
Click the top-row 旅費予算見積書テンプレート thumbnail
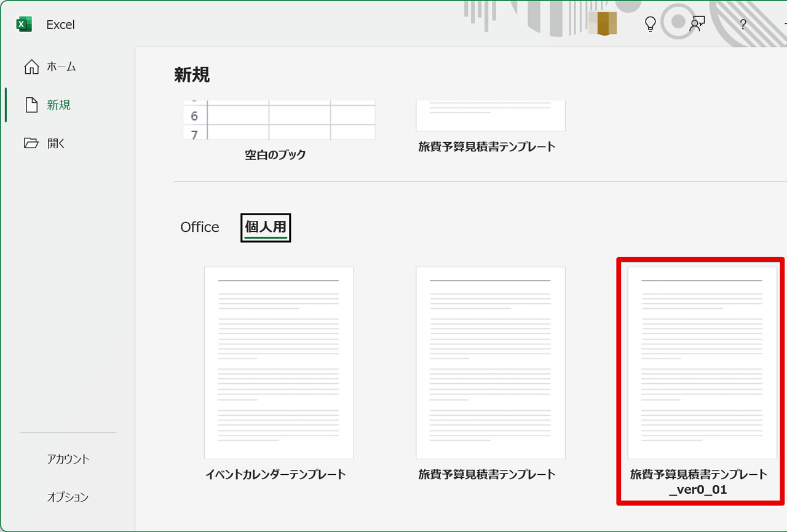pyautogui.click(x=490, y=116)
